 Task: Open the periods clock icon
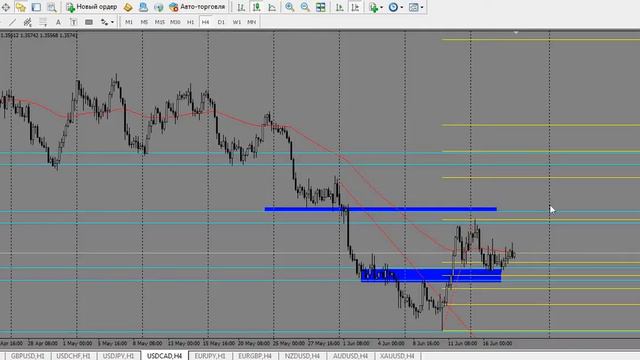coord(393,7)
